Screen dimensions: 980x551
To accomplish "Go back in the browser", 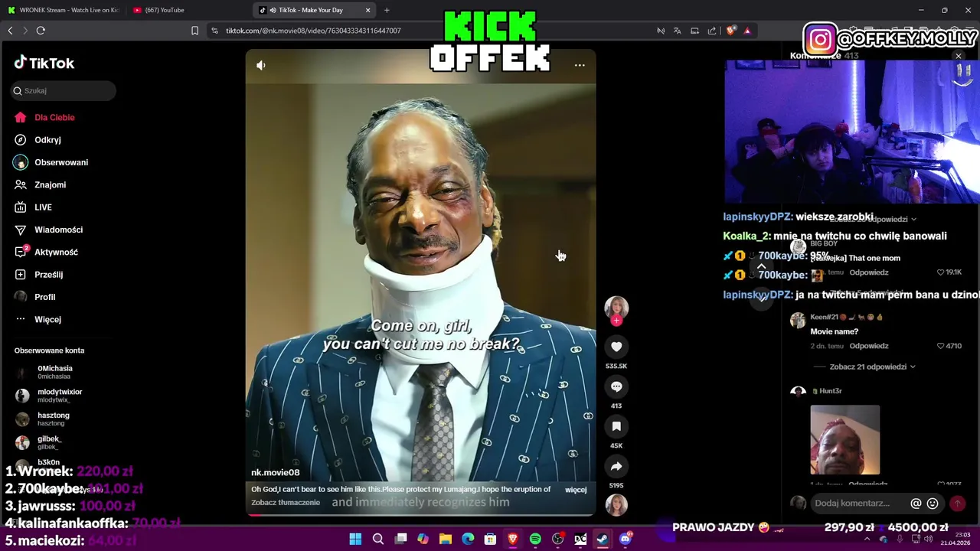I will (x=10, y=31).
